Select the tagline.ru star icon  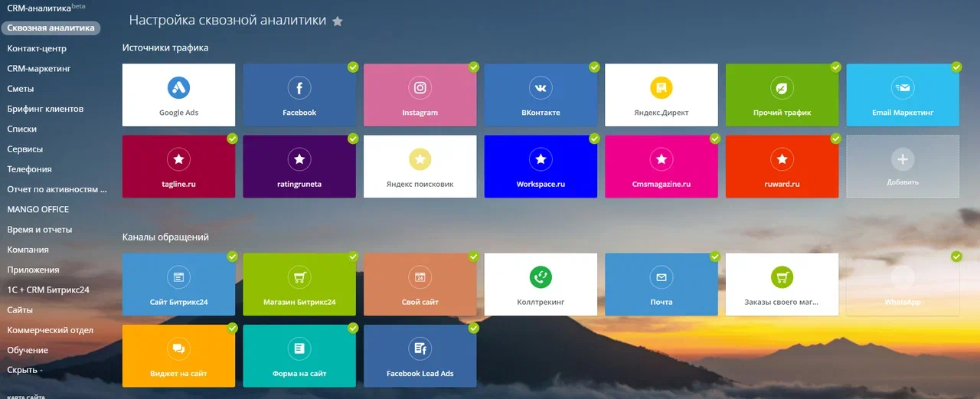[178, 159]
